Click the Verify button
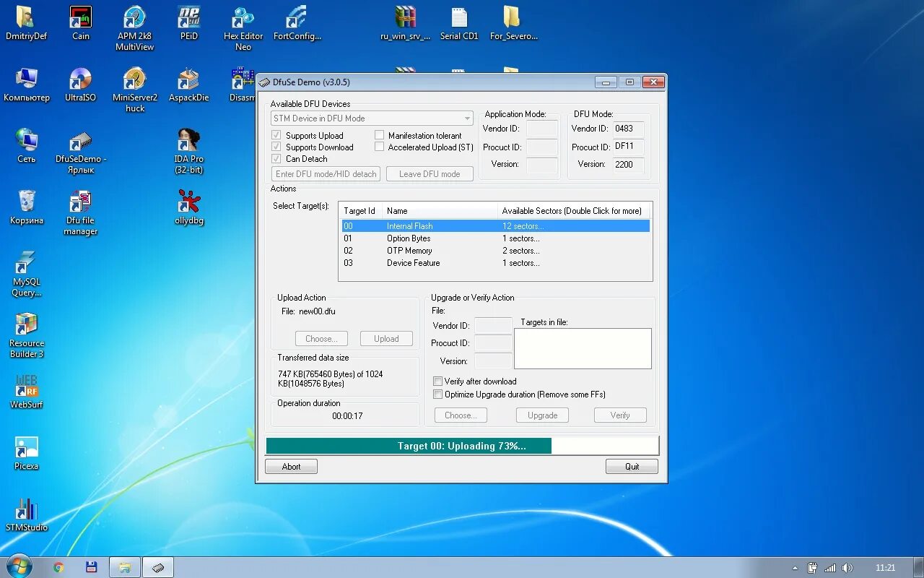The image size is (924, 578). click(x=620, y=415)
